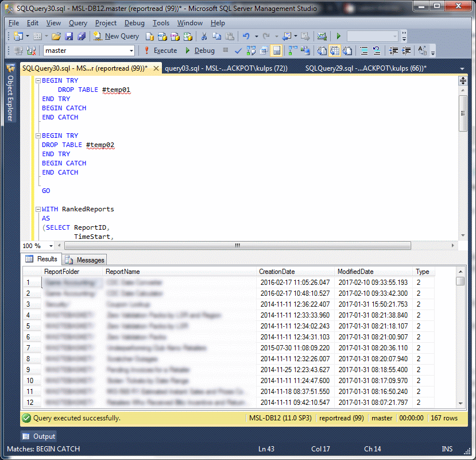Click the horizontal scrollbar of the editor
476x460 pixels.
pyautogui.click(x=236, y=246)
